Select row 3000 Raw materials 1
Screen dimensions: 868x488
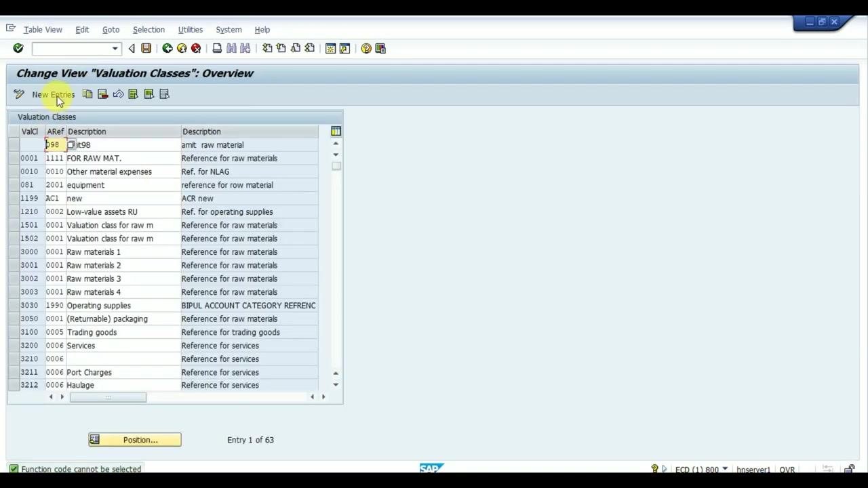[14, 251]
